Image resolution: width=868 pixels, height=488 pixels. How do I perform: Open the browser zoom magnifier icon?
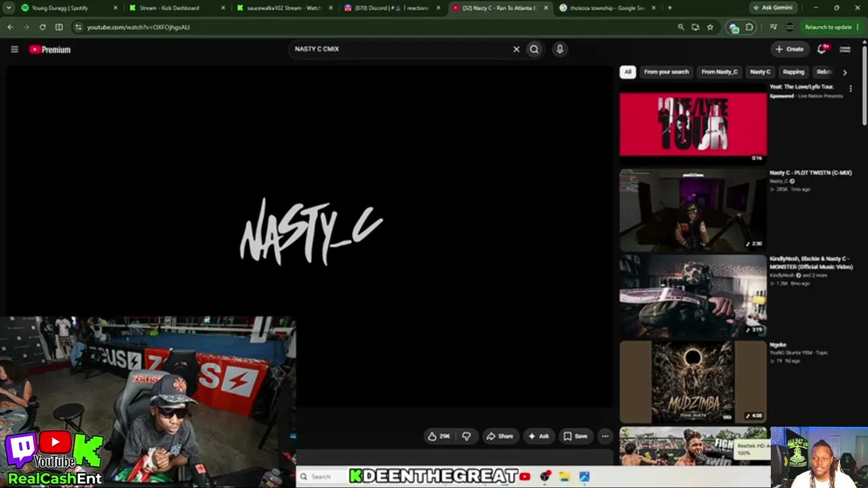click(681, 27)
